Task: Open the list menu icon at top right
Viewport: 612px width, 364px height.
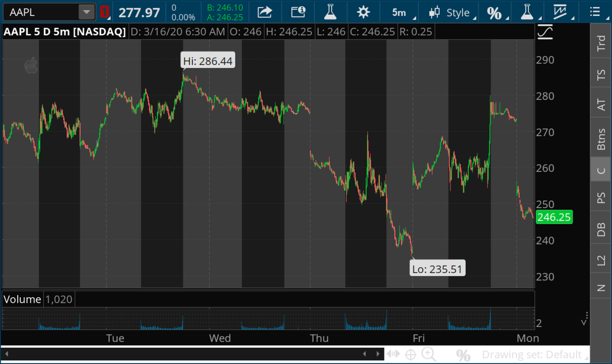Action: tap(594, 12)
